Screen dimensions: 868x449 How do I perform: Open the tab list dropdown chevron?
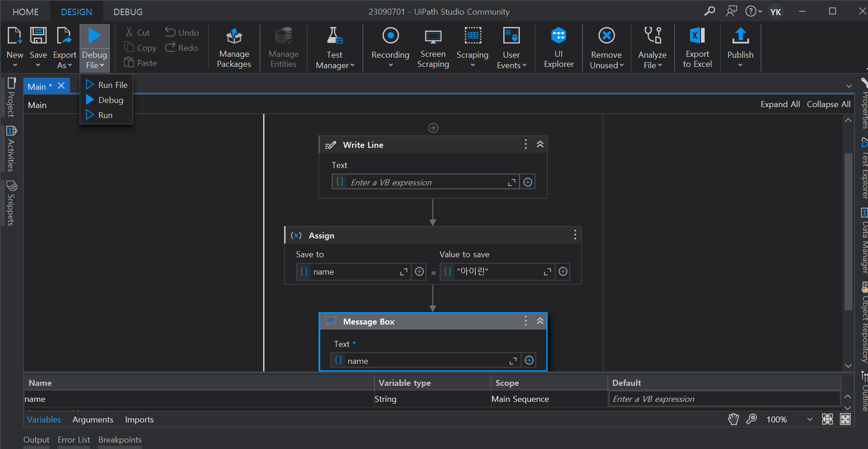pyautogui.click(x=849, y=86)
